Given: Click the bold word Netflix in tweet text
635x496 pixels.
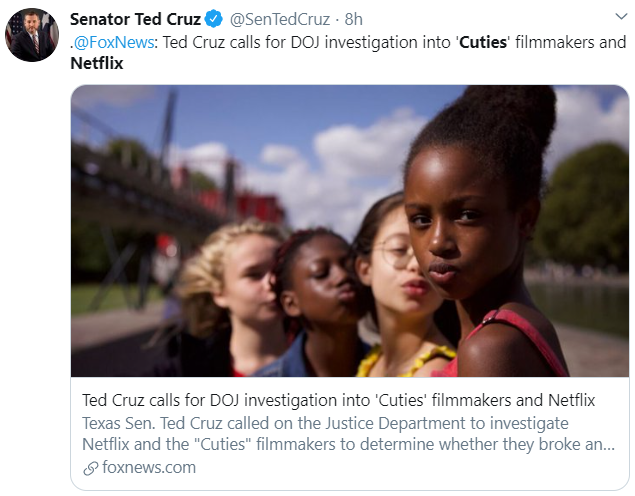Looking at the screenshot, I should coord(98,64).
